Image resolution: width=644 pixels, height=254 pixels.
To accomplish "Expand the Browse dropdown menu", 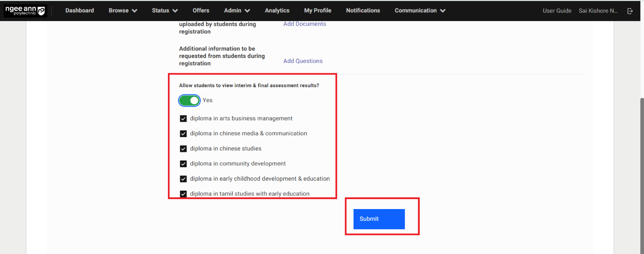I will point(123,11).
